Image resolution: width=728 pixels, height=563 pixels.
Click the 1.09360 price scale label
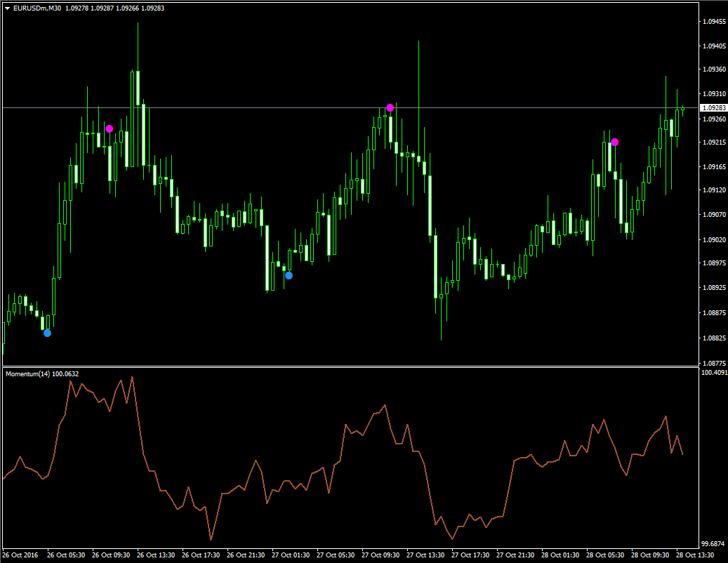click(x=714, y=69)
